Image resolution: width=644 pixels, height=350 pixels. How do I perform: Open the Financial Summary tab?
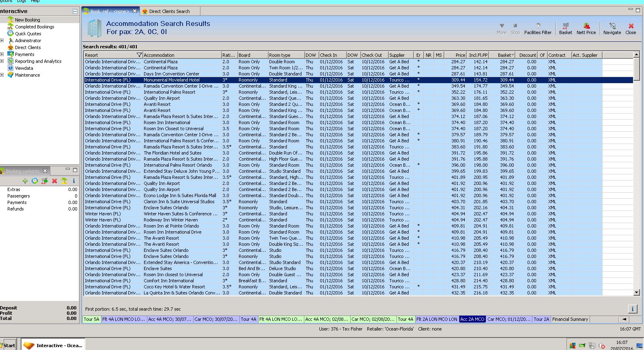tap(570, 319)
